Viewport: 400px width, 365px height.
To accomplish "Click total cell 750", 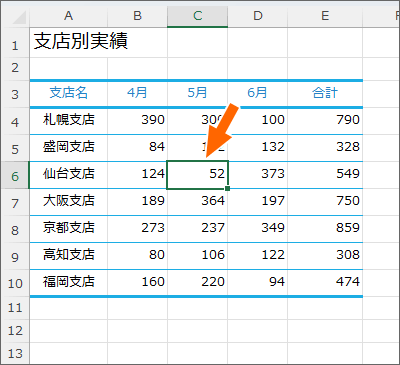I will pyautogui.click(x=325, y=201).
